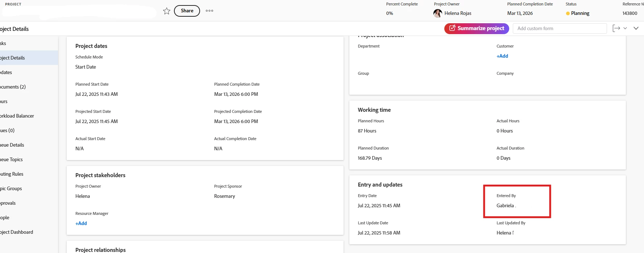Viewport: 644px width, 253px height.
Task: Open the three-dot more options menu
Action: tap(209, 11)
